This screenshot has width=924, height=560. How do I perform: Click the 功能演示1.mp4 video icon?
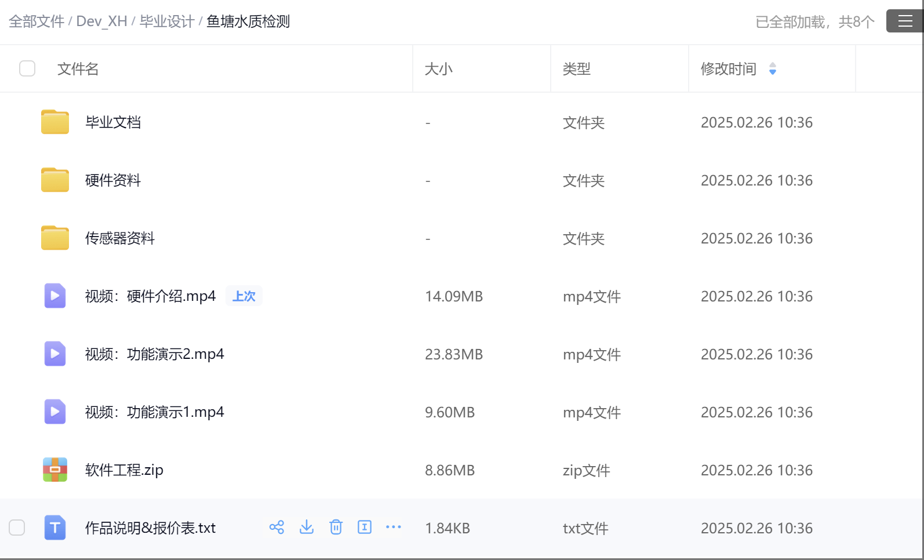pos(55,412)
